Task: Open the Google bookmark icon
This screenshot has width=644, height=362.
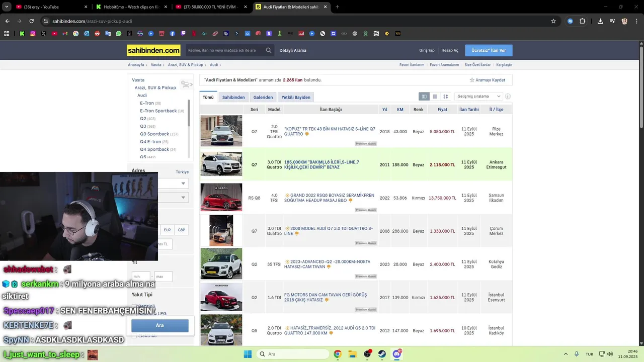Action: click(76, 34)
